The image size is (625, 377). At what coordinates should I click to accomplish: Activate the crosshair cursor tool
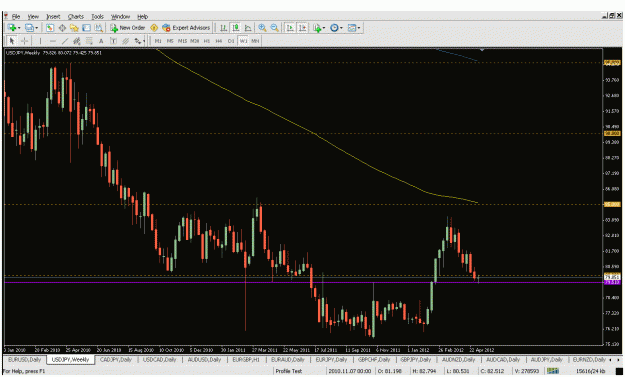(x=24, y=41)
